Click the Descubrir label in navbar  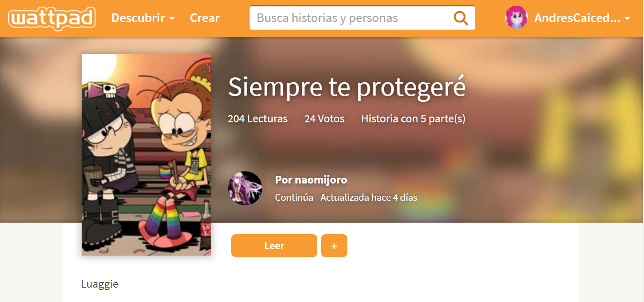[x=138, y=18]
